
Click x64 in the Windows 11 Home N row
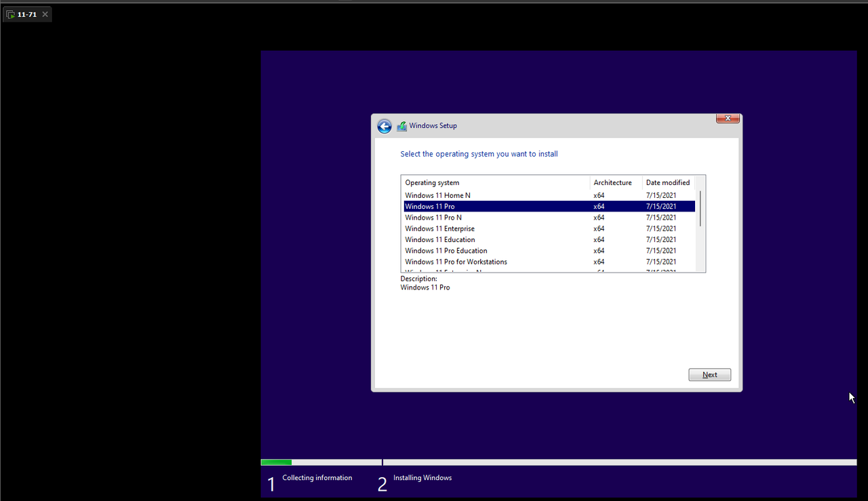[x=599, y=195]
